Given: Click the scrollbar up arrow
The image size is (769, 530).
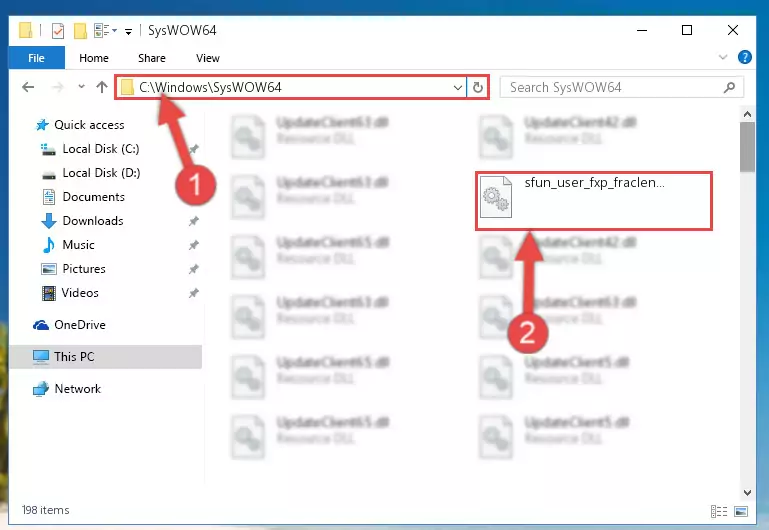Looking at the screenshot, I should point(747,114).
